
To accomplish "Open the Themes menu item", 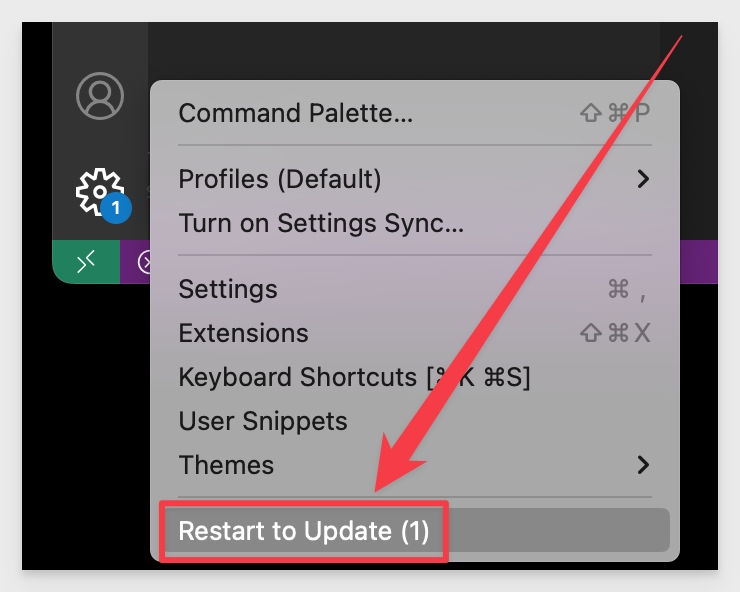I will click(x=415, y=465).
